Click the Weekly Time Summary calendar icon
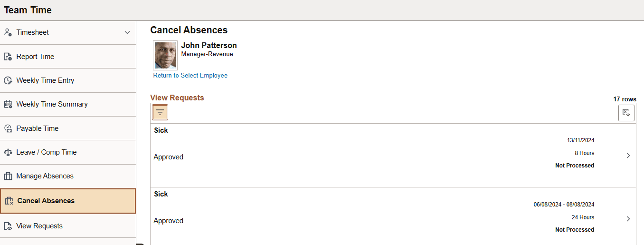Screen dimensions: 644x245 pyautogui.click(x=8, y=104)
